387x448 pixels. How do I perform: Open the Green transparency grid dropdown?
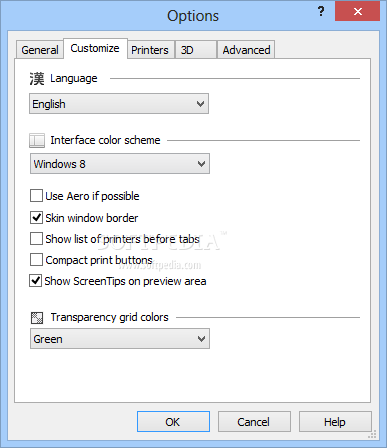(120, 339)
